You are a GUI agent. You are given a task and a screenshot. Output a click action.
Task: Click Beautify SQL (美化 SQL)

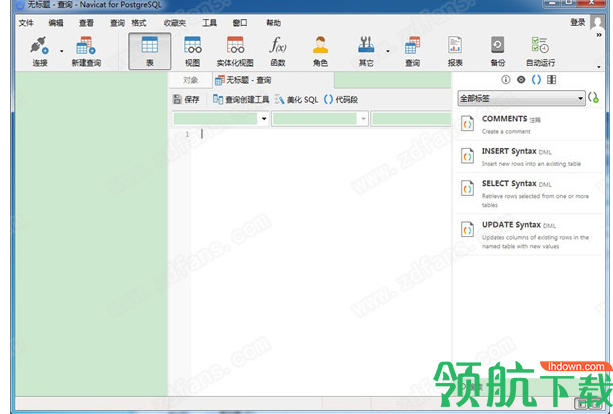click(x=296, y=100)
